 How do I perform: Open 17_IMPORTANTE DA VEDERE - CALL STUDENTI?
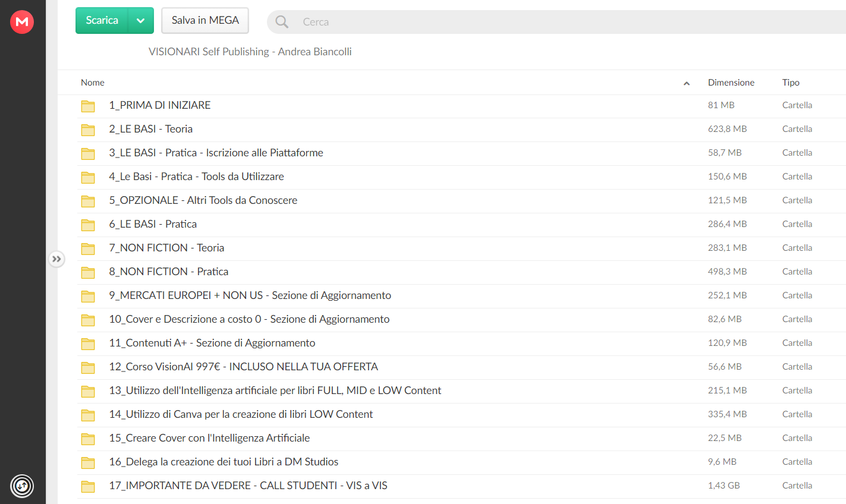click(x=248, y=486)
